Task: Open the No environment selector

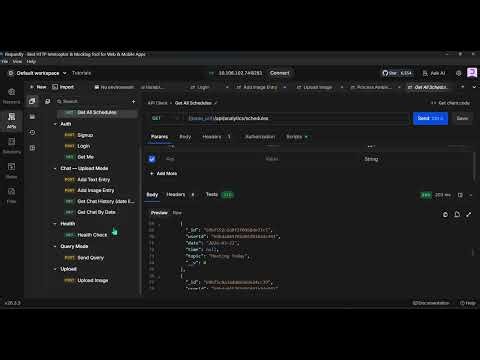Action: [x=114, y=87]
